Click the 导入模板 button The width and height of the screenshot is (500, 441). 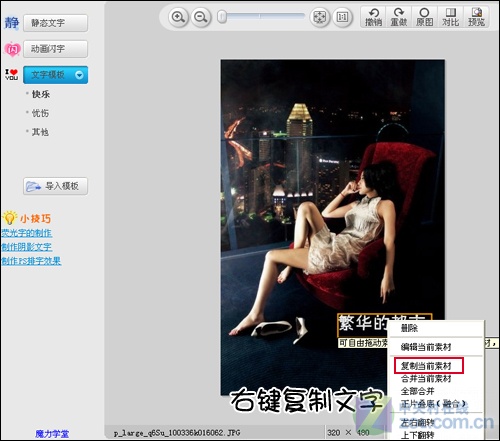click(55, 186)
